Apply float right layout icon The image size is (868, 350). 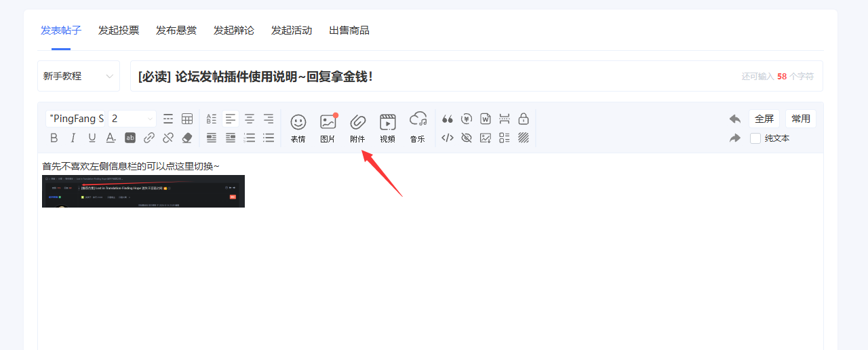coord(231,138)
